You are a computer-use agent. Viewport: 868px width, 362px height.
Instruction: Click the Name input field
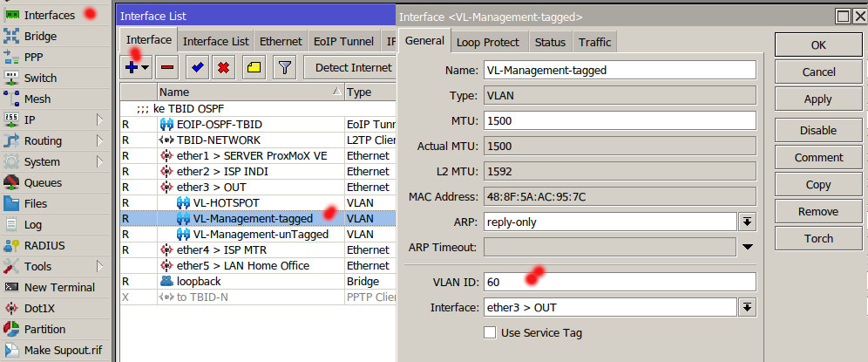(x=620, y=71)
